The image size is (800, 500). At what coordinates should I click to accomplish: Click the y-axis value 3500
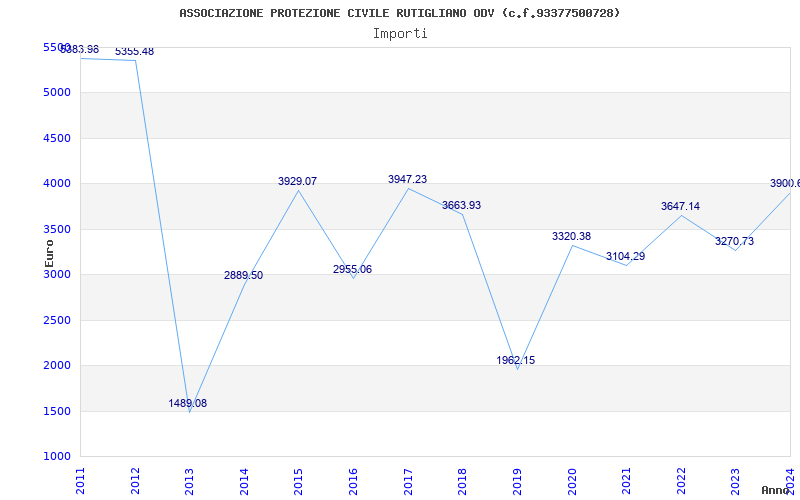pyautogui.click(x=57, y=230)
